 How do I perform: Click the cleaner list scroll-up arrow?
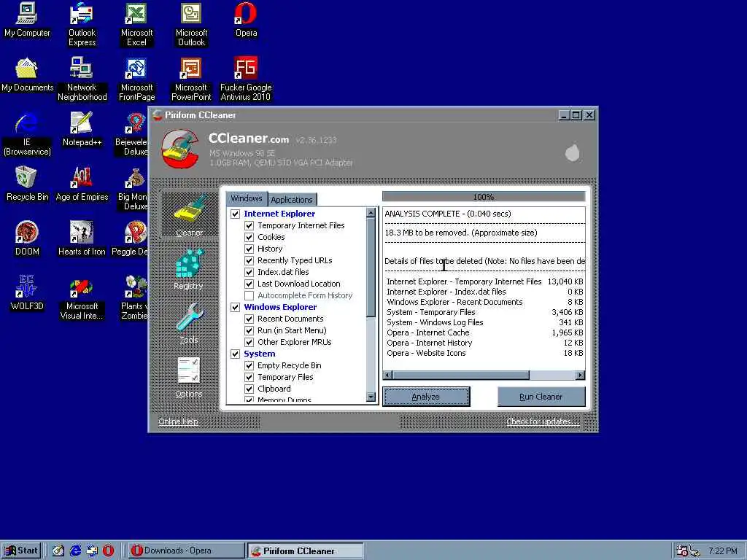371,212
